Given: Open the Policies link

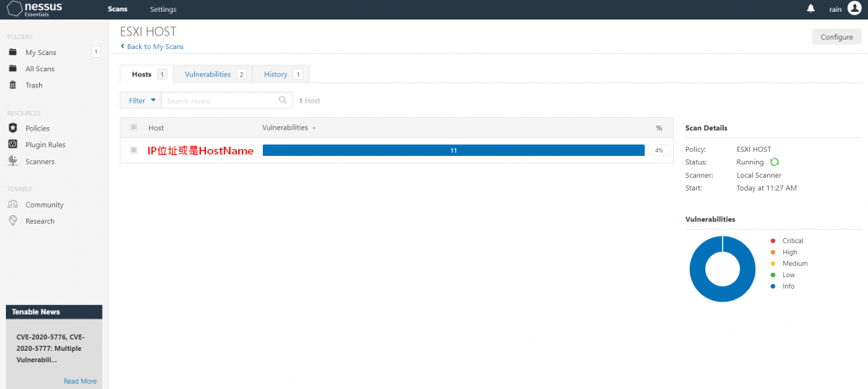Looking at the screenshot, I should (37, 128).
